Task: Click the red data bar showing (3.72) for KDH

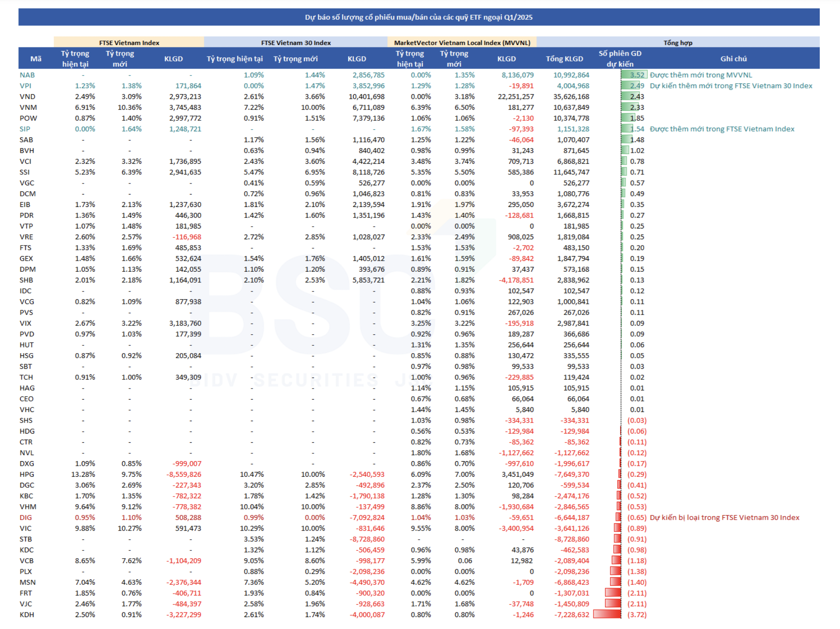Action: click(x=607, y=614)
